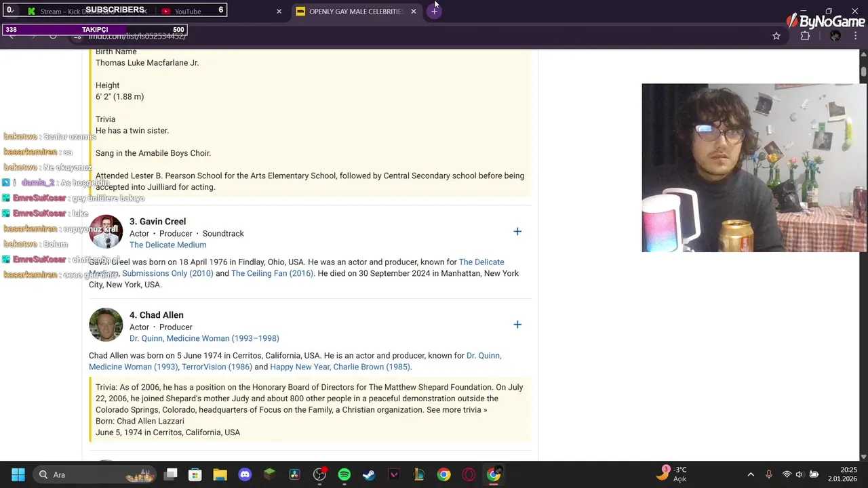Click the page vertical scrollbar thumb
This screenshot has height=488, width=868.
[863, 71]
